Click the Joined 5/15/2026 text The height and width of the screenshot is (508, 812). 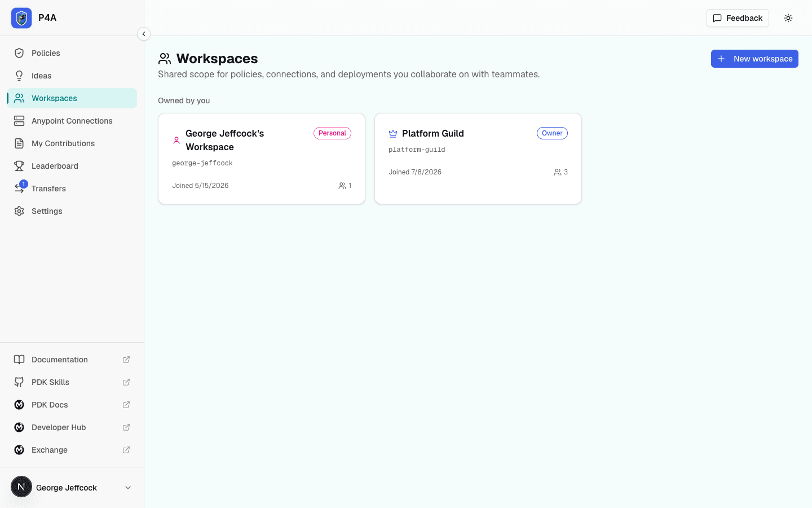tap(200, 186)
